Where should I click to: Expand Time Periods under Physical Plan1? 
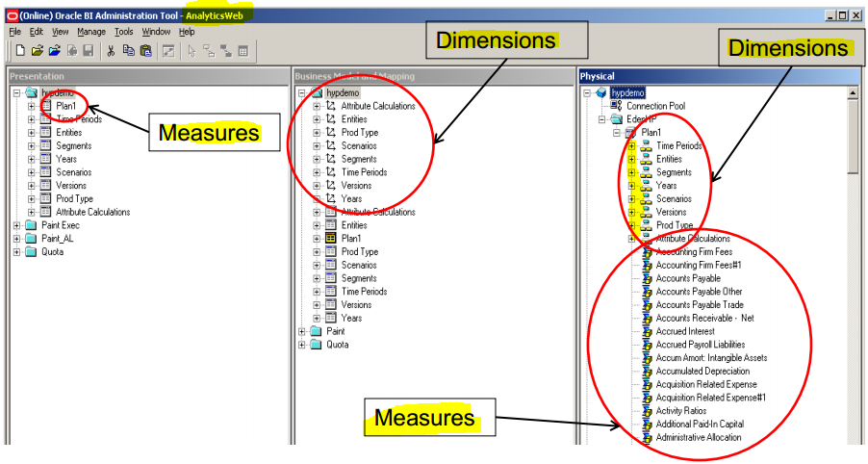pyautogui.click(x=631, y=146)
